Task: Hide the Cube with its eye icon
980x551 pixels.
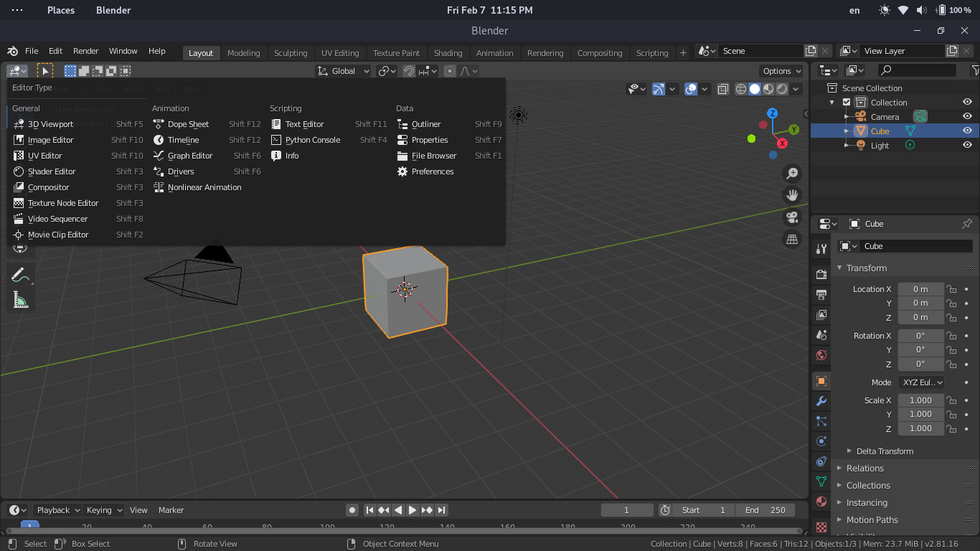Action: 967,131
